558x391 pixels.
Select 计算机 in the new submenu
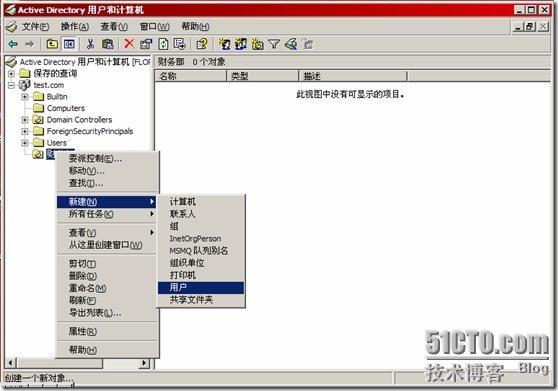point(201,202)
